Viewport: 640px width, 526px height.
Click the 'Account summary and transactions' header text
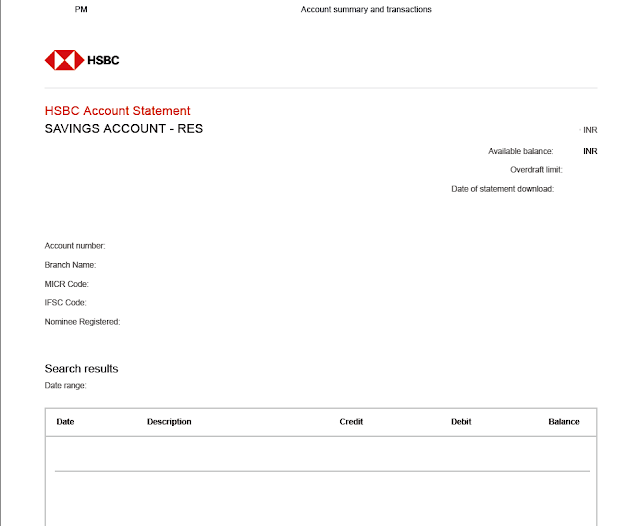pos(366,9)
